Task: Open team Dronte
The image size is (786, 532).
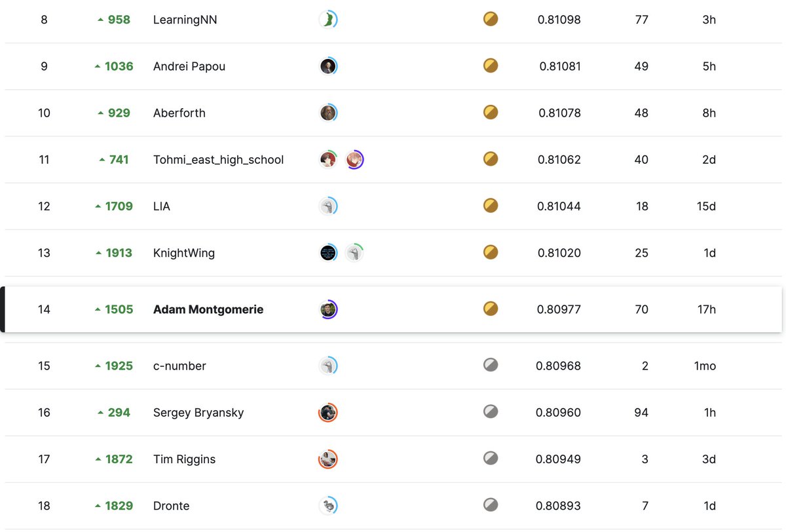Action: click(x=172, y=506)
